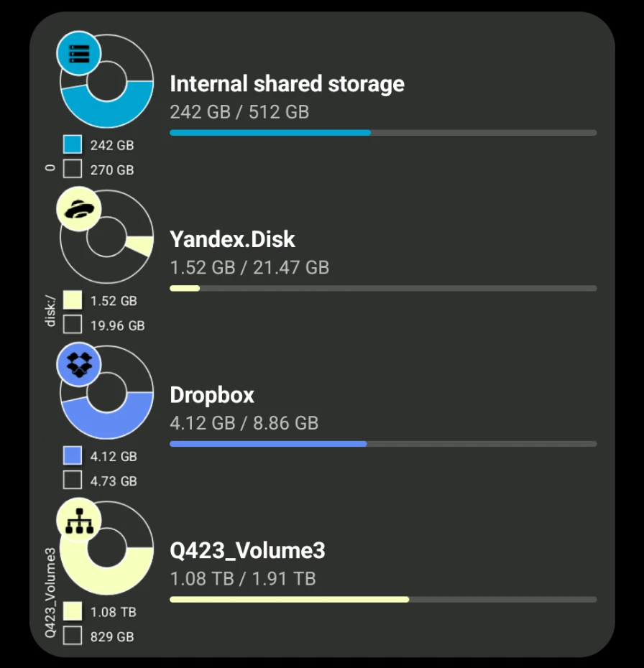The image size is (644, 668).
Task: Click the empty 19.96 GB free legend box
Action: [73, 324]
